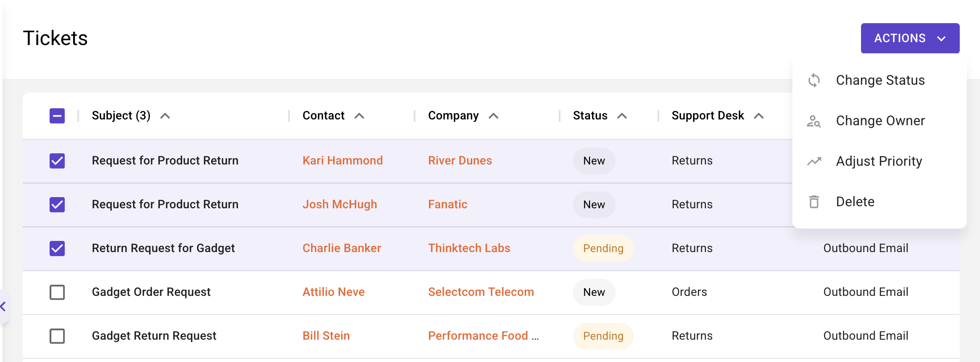
Task: Expand the collapsed side panel chevron
Action: [x=3, y=307]
